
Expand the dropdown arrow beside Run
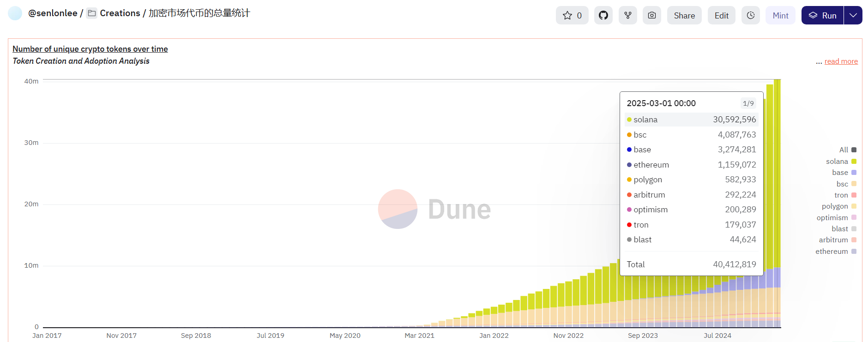pyautogui.click(x=853, y=15)
